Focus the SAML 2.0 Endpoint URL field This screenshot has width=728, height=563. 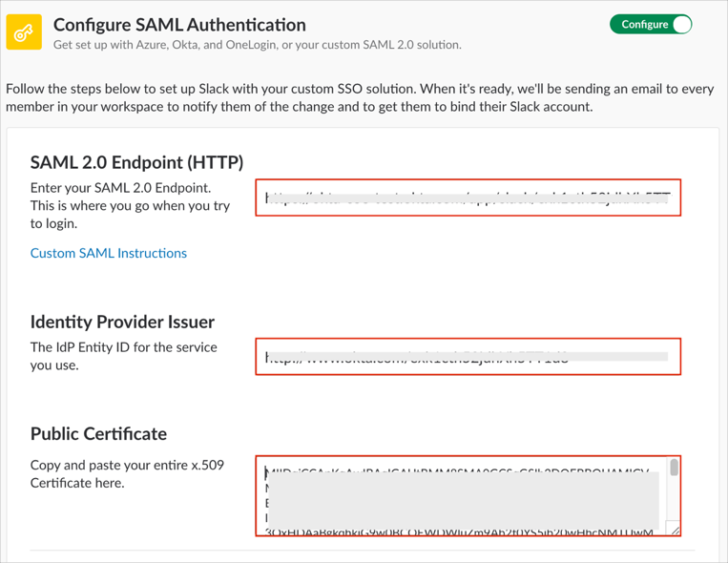[468, 198]
